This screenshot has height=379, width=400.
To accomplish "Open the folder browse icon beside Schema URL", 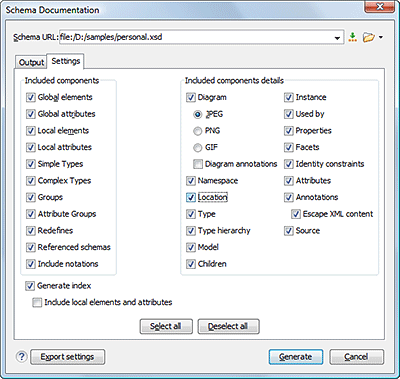I will pyautogui.click(x=368, y=37).
